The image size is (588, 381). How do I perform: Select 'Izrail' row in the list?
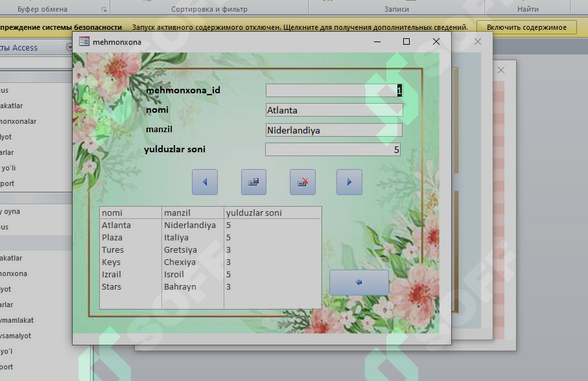click(x=211, y=275)
